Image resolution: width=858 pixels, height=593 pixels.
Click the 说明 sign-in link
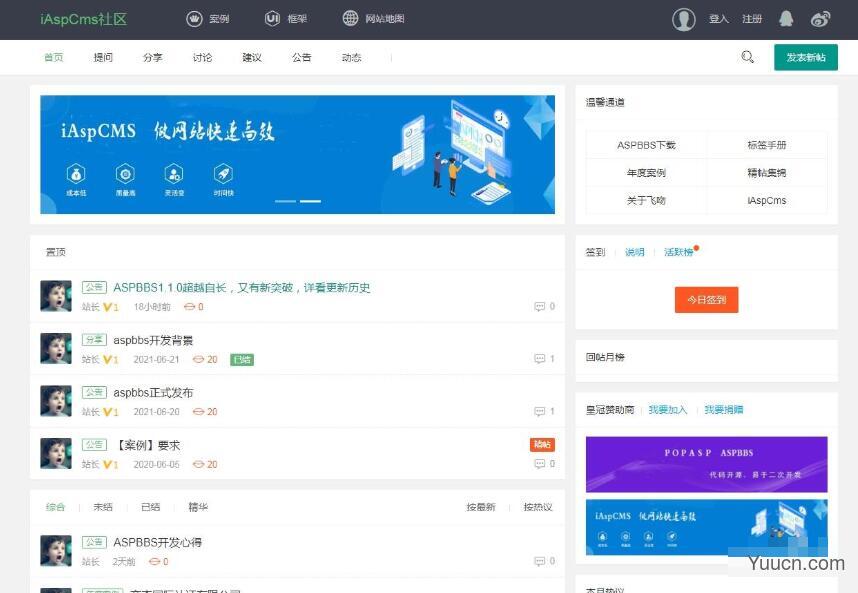[635, 252]
